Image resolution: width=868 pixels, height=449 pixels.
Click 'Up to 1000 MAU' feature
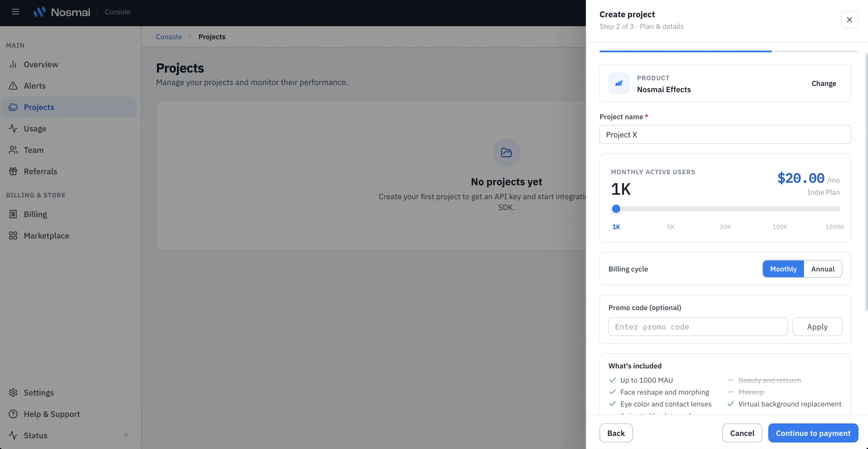click(646, 380)
